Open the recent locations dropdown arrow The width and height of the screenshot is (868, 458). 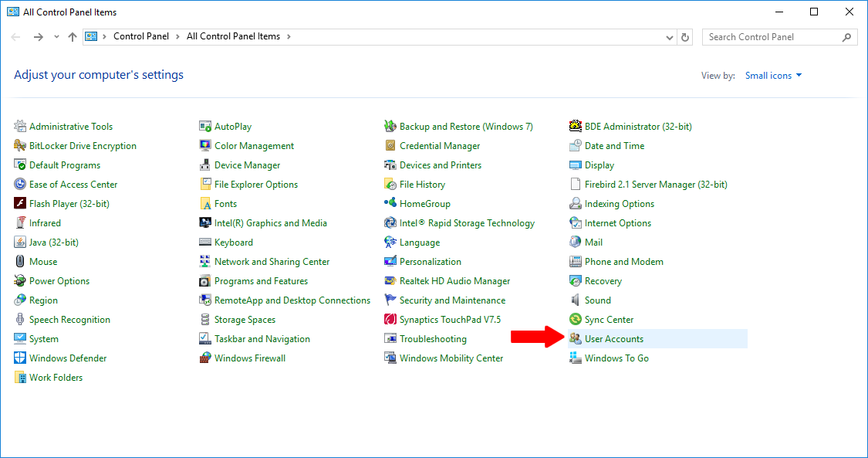coord(56,37)
